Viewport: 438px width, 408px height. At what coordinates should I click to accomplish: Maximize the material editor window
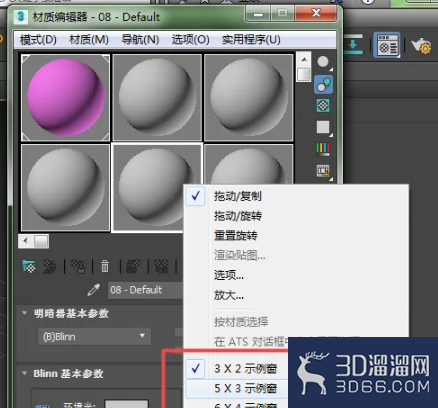tap(283, 13)
